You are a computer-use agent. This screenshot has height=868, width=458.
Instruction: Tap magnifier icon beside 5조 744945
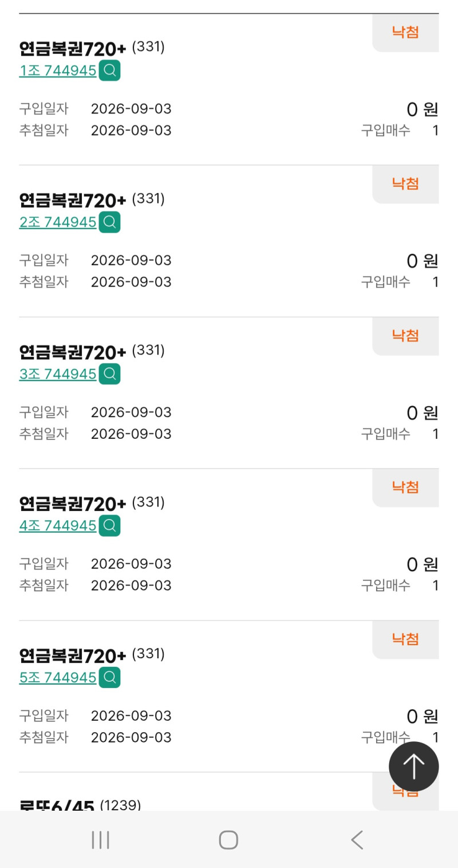[x=110, y=677]
